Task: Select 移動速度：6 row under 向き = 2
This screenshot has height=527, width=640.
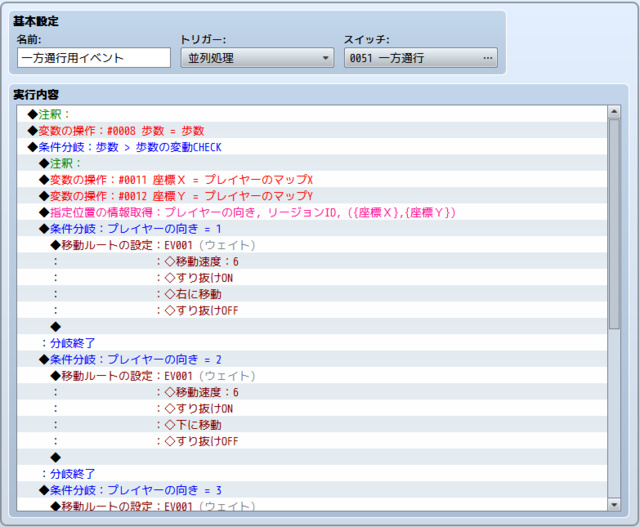Action: [x=312, y=391]
